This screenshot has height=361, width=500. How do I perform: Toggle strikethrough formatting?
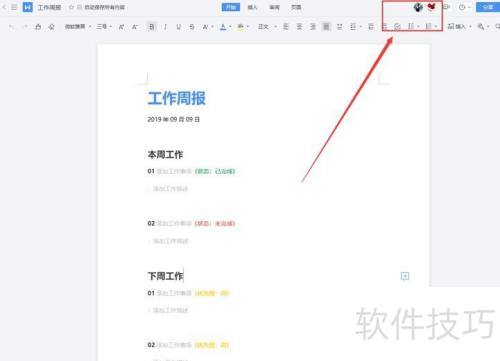click(192, 27)
